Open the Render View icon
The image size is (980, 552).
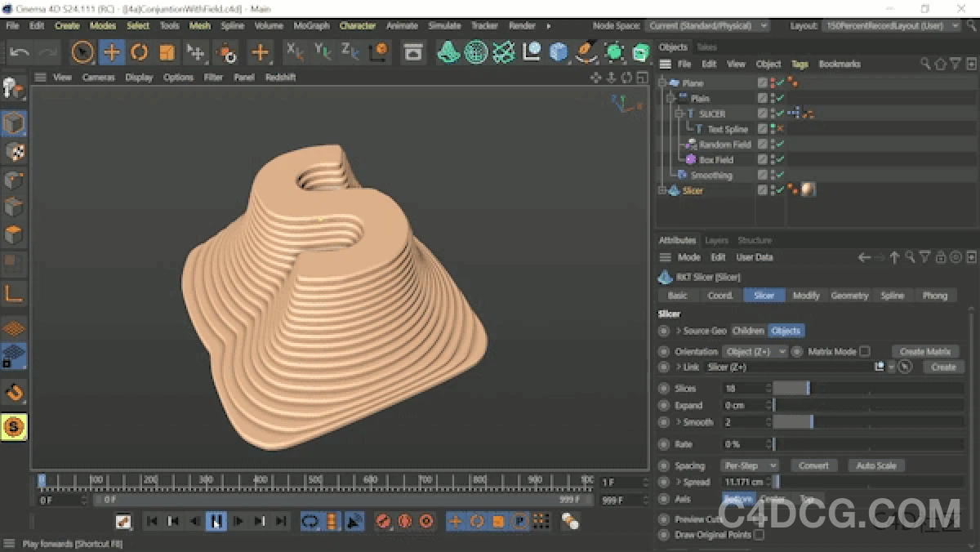413,52
